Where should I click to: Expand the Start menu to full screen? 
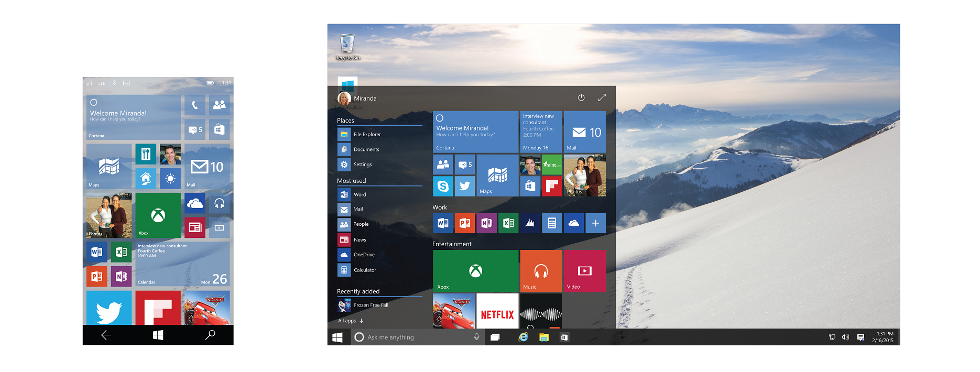602,97
